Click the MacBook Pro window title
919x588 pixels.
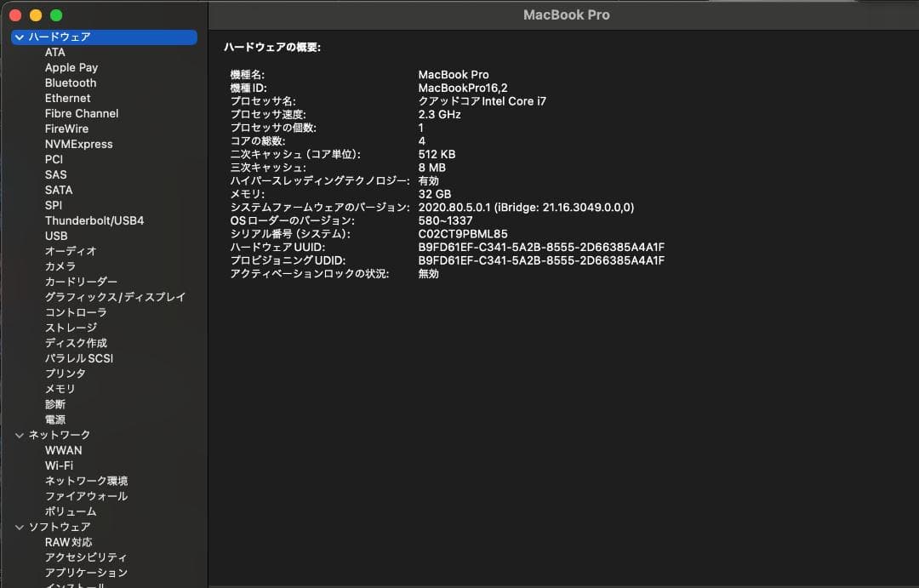tap(566, 14)
